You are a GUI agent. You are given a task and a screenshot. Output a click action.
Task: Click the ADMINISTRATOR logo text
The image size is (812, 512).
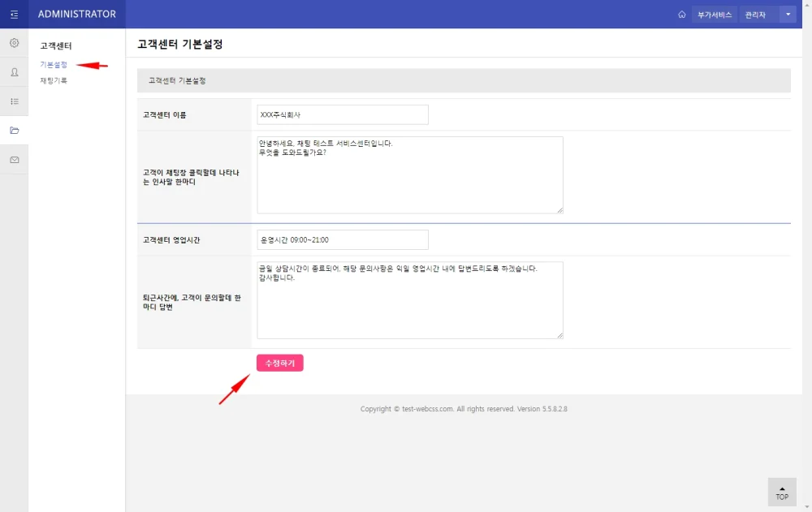(x=77, y=14)
